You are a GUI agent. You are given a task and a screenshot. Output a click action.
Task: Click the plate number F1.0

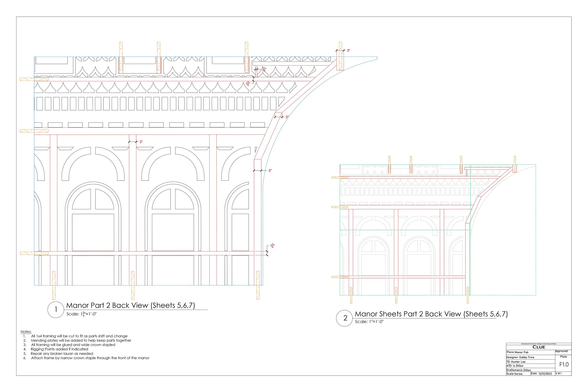click(564, 364)
